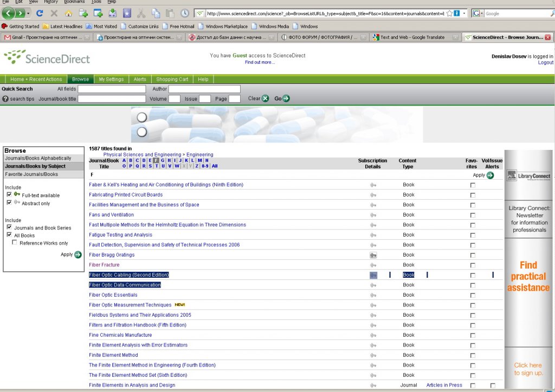
Task: Open the back/forward history dropdown arrow
Action: (x=28, y=13)
